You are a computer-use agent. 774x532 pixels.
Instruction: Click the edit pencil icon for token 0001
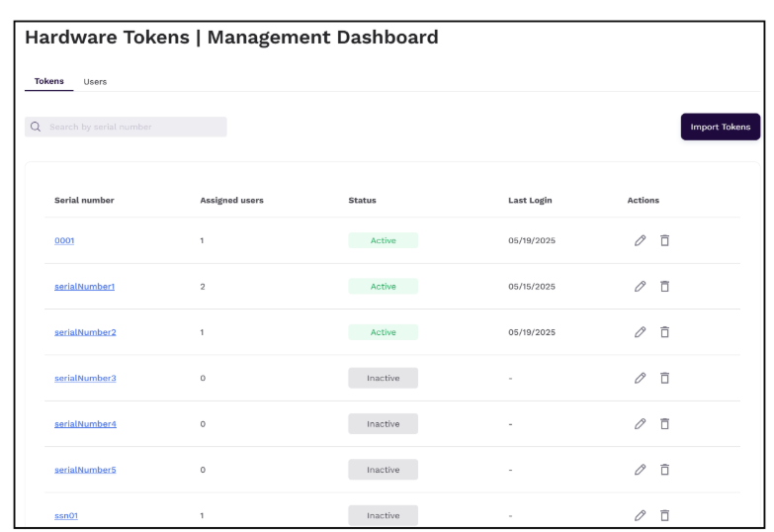[640, 240]
